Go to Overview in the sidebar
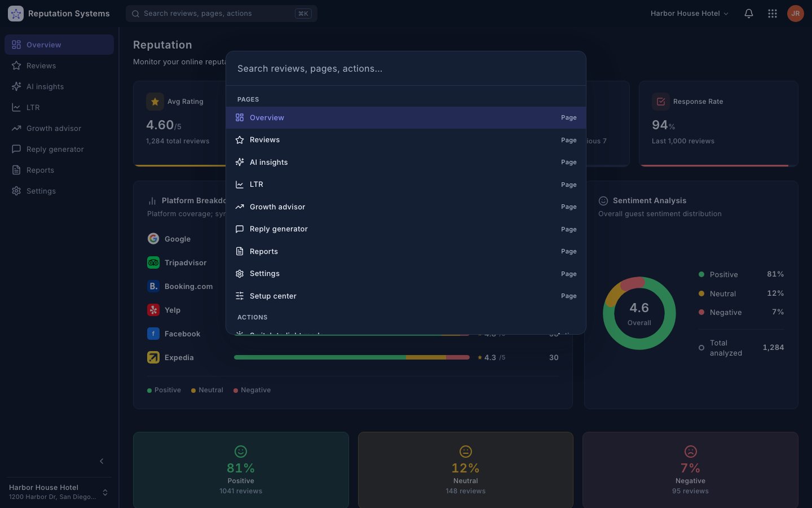This screenshot has width=812, height=508. click(x=59, y=45)
